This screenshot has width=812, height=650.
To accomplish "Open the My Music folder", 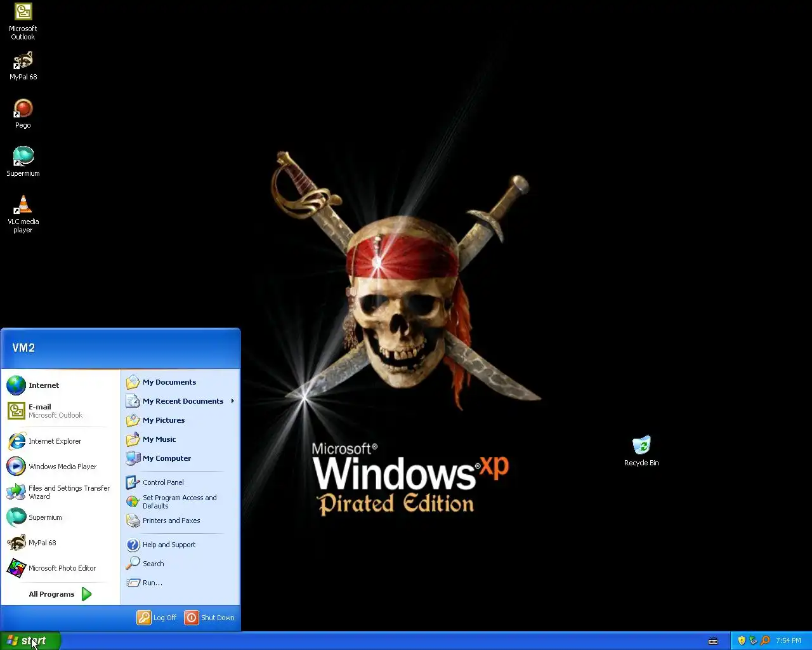I will click(x=180, y=439).
